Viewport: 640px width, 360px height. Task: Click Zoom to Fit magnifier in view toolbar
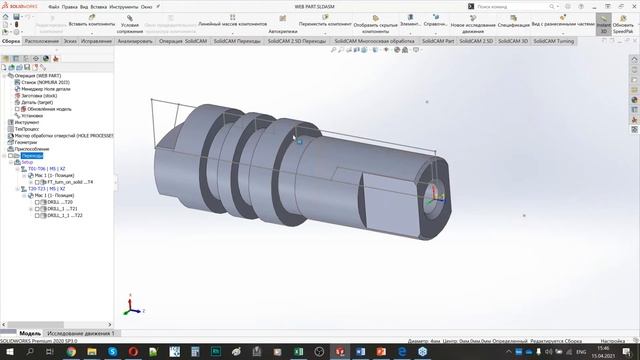coord(333,50)
